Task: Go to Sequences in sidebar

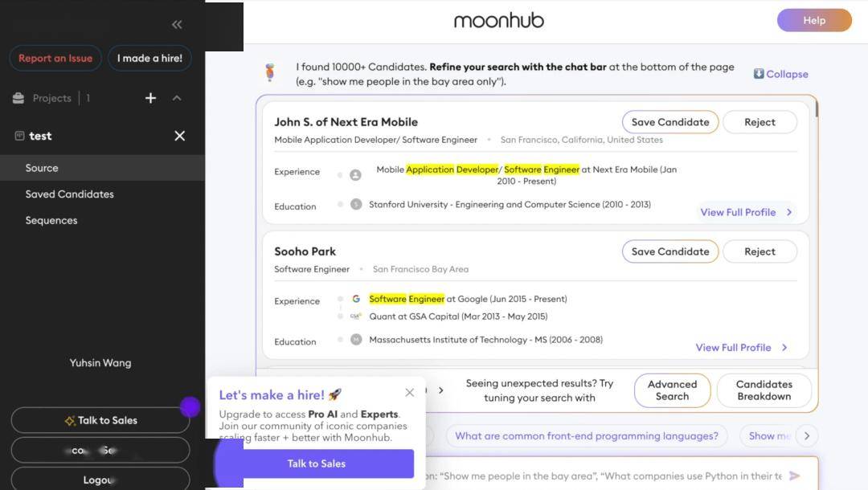Action: pyautogui.click(x=51, y=220)
